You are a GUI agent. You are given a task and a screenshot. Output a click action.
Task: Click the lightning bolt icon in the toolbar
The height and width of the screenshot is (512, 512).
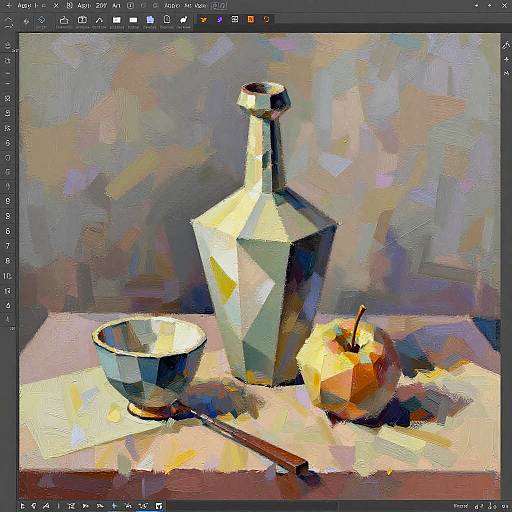pos(26,21)
